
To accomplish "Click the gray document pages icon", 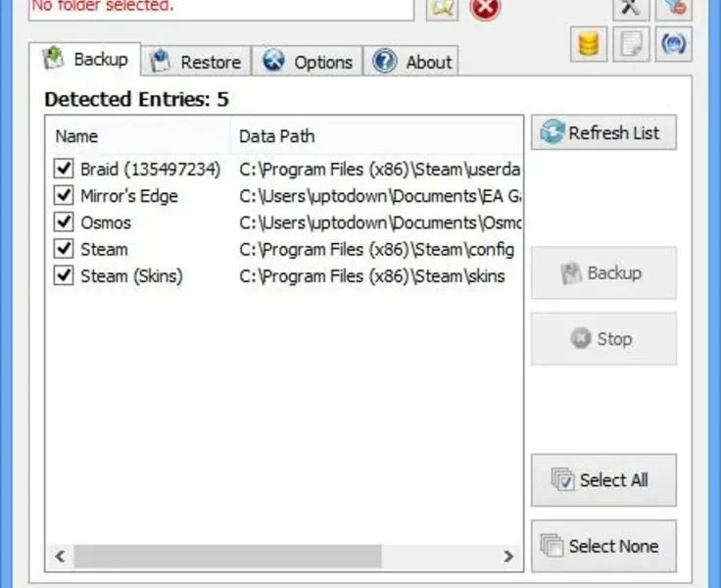I will [631, 44].
